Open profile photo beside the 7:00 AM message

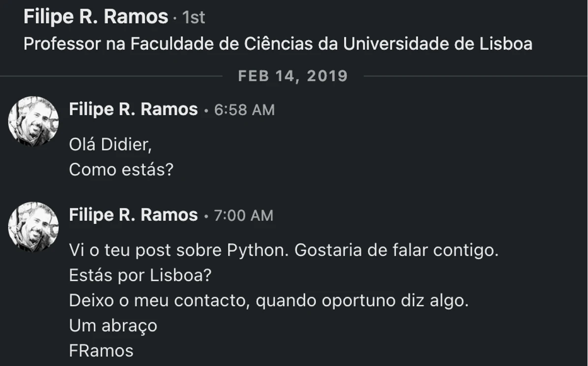coord(33,227)
